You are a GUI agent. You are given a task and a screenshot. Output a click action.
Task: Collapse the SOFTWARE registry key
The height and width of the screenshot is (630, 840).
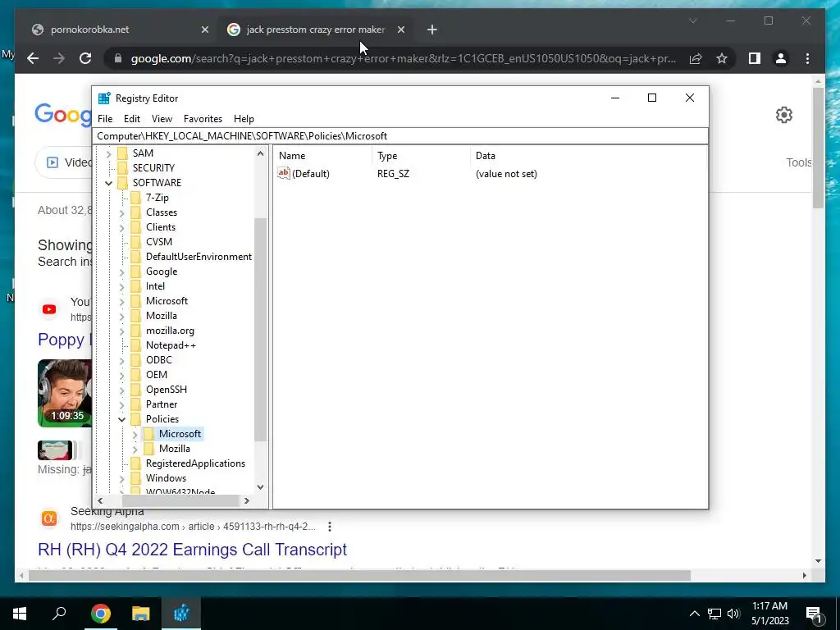point(109,183)
